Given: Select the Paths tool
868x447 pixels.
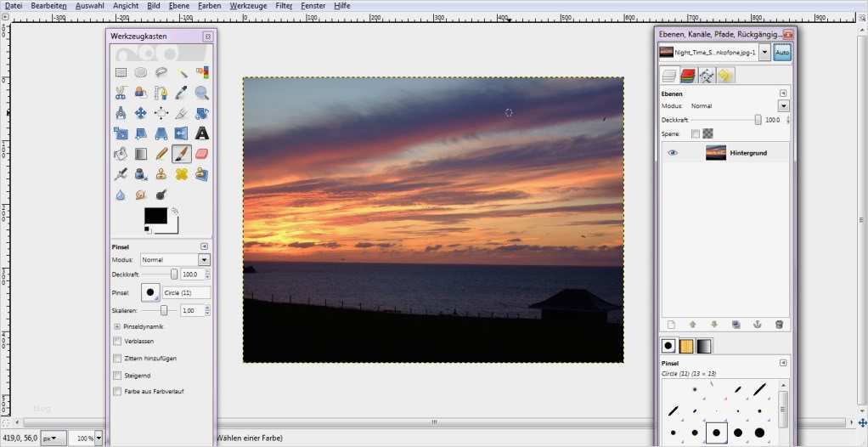Looking at the screenshot, I should click(x=161, y=93).
